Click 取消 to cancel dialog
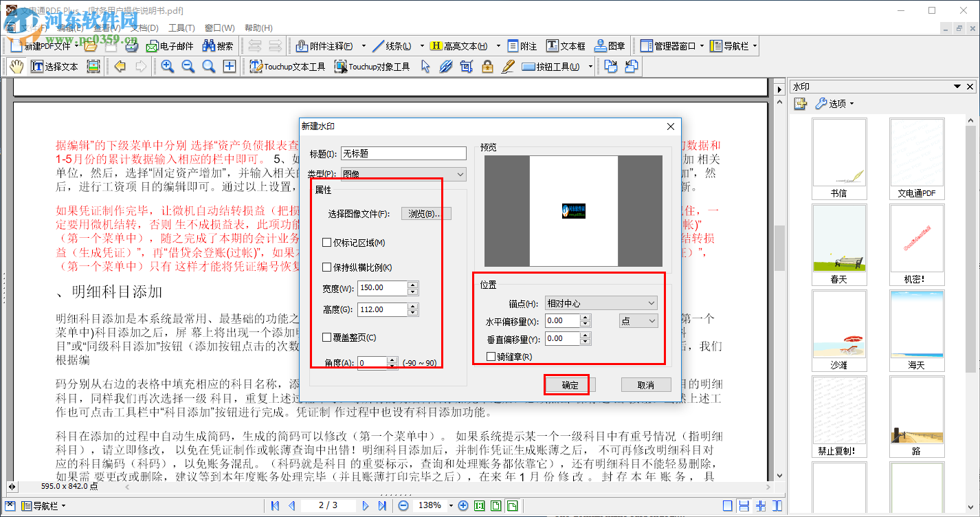 coord(646,385)
